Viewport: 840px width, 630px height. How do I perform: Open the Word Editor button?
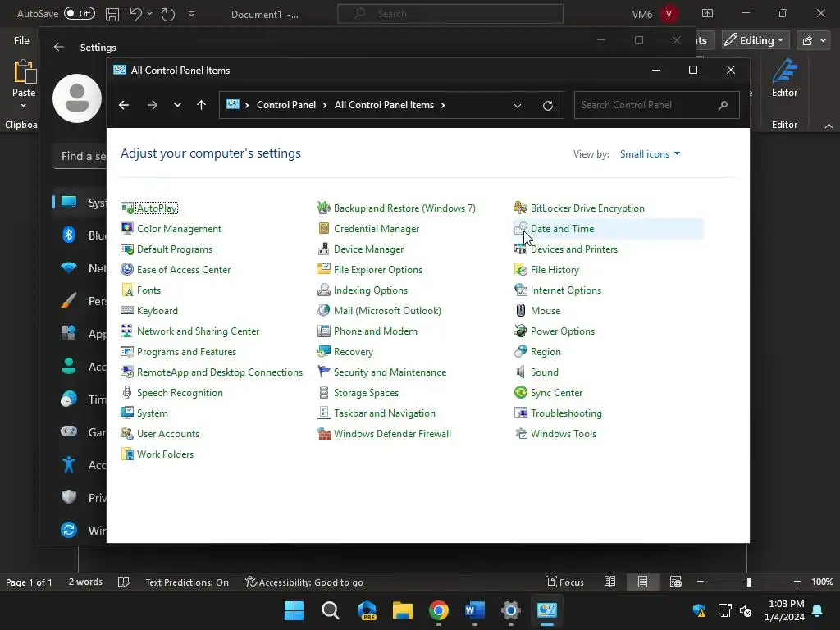point(784,78)
